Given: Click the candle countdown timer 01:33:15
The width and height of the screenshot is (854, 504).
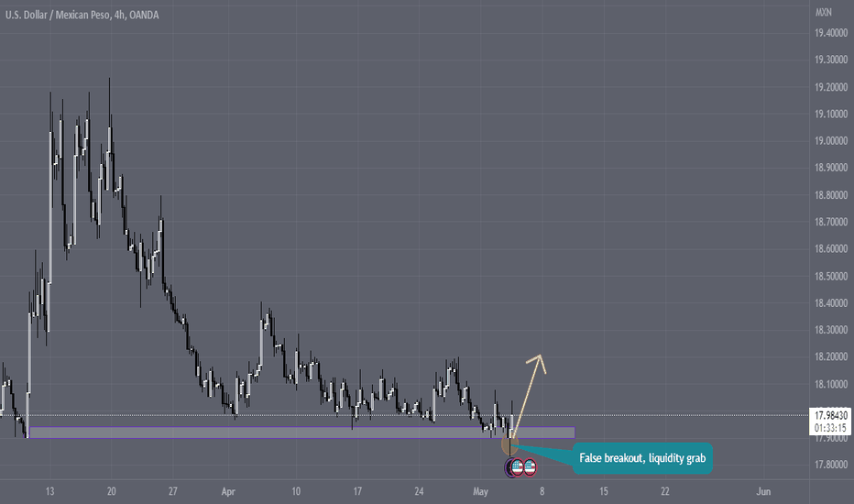Looking at the screenshot, I should tap(831, 428).
